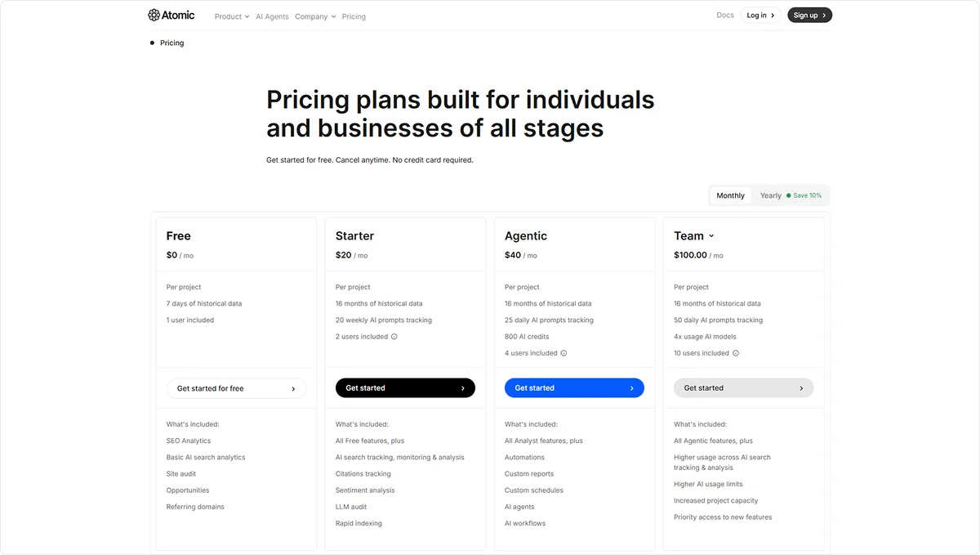Click the arrow icon inside the Sign up button
This screenshot has height=555, width=980.
pyautogui.click(x=822, y=15)
